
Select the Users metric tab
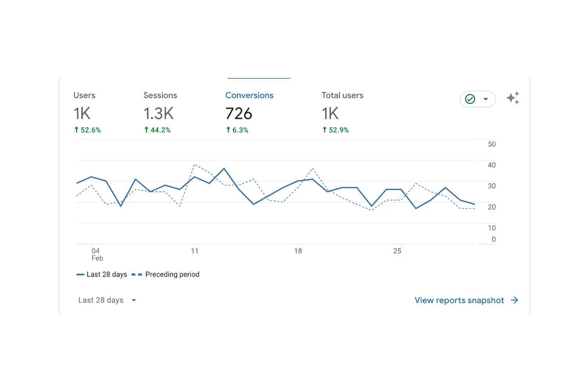87,112
